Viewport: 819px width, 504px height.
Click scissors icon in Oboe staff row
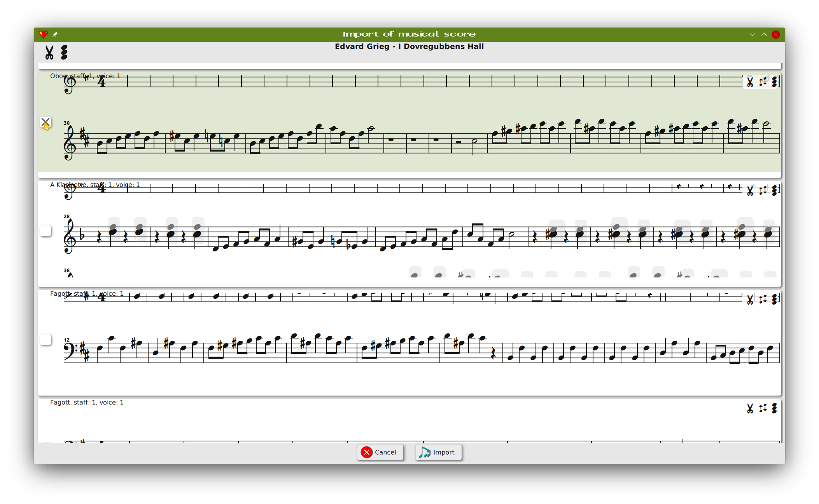[750, 82]
